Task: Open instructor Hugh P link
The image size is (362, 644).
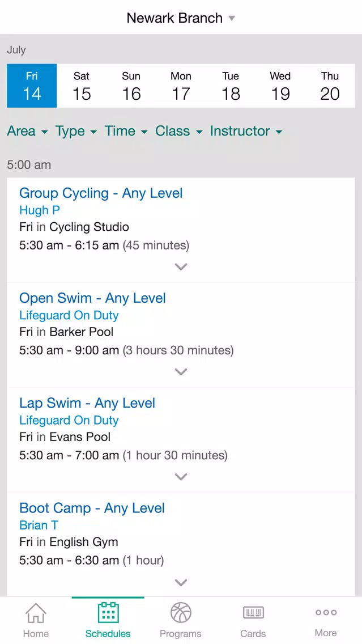Action: [40, 210]
